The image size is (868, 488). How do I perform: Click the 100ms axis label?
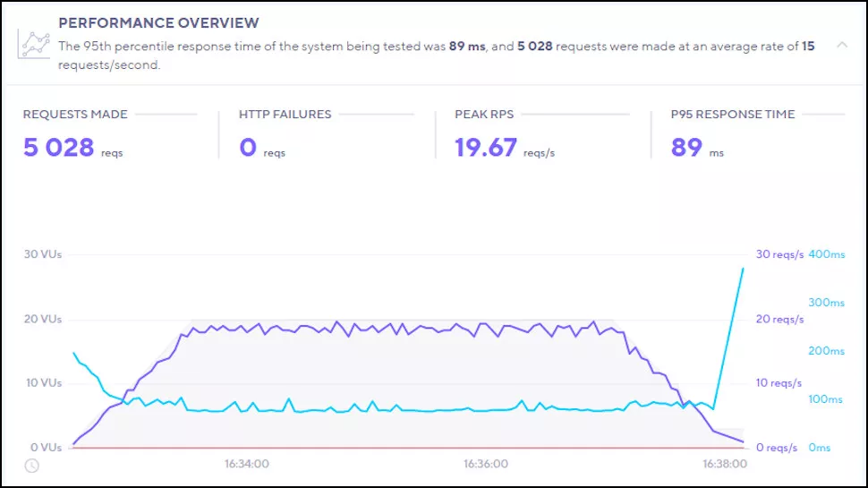tap(825, 398)
